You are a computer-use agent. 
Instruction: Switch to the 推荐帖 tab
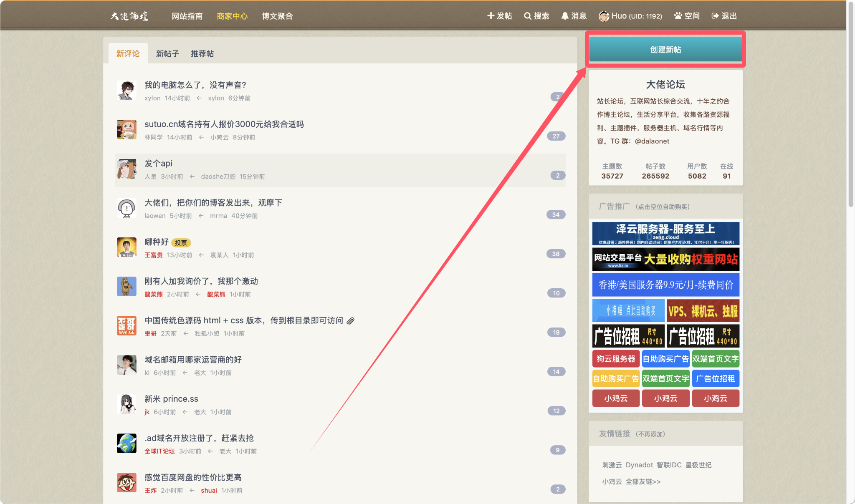click(202, 54)
